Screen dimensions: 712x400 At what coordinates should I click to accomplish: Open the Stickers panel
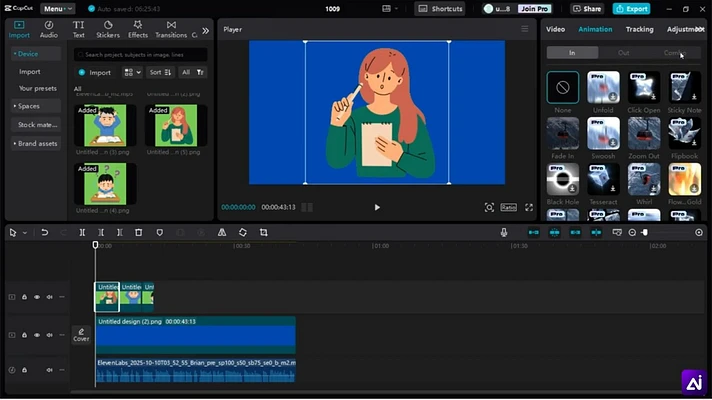[x=108, y=29]
